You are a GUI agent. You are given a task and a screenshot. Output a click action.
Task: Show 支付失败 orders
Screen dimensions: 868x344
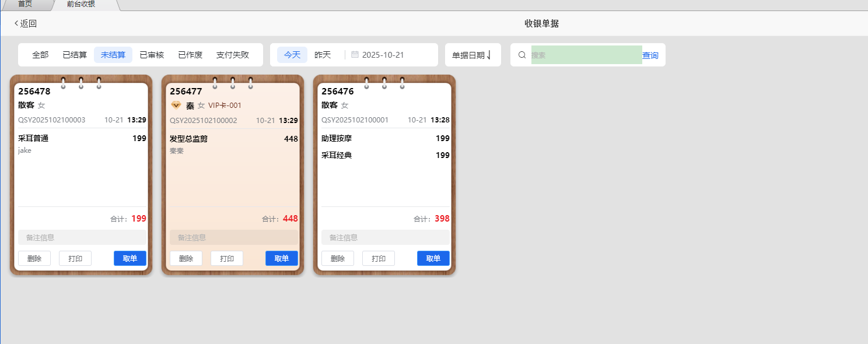[233, 55]
